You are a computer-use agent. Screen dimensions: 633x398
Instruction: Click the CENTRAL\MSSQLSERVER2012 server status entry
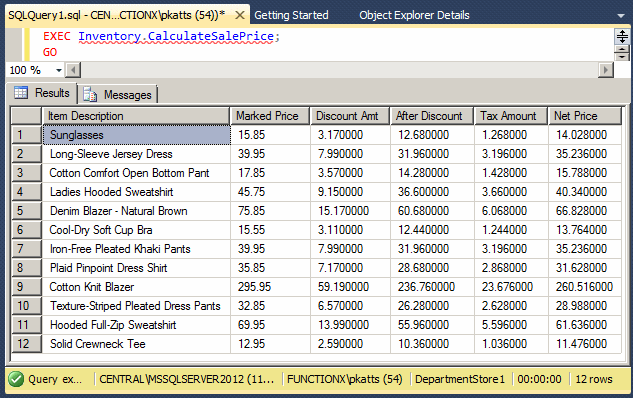pyautogui.click(x=187, y=379)
